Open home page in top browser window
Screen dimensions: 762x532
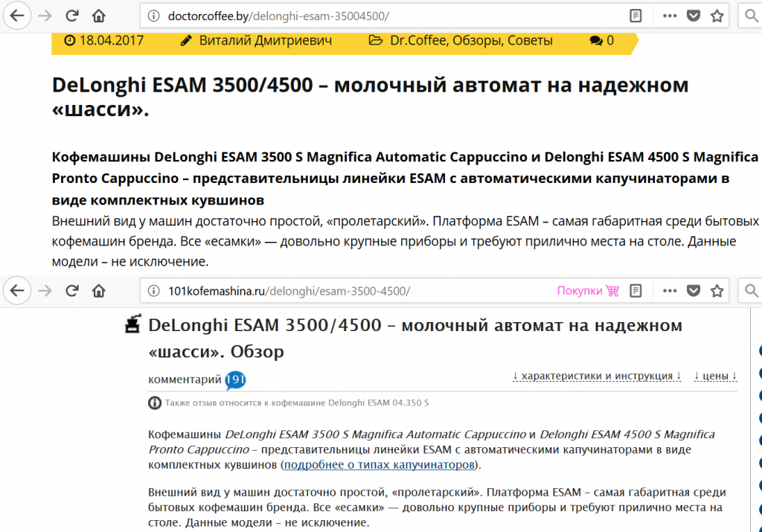(99, 16)
